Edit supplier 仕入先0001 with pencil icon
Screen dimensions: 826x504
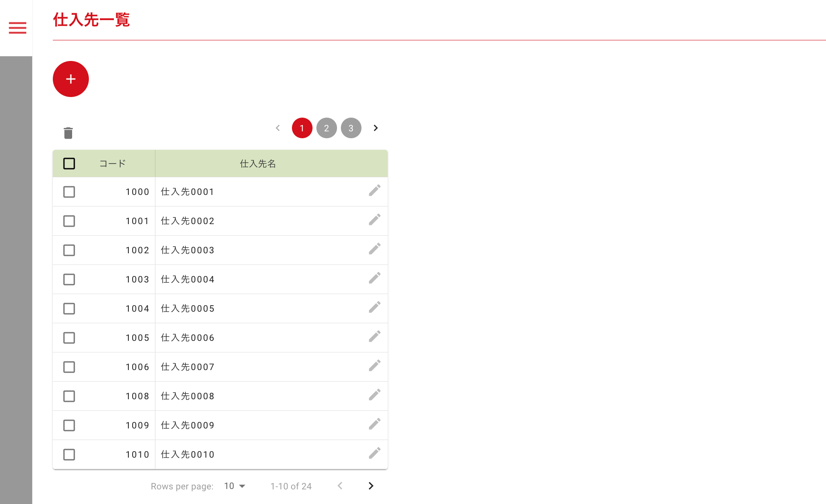pyautogui.click(x=374, y=191)
